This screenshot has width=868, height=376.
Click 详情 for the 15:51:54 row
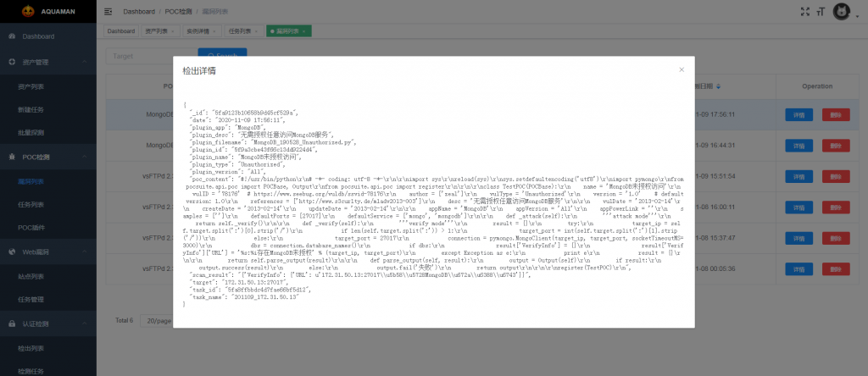(798, 176)
